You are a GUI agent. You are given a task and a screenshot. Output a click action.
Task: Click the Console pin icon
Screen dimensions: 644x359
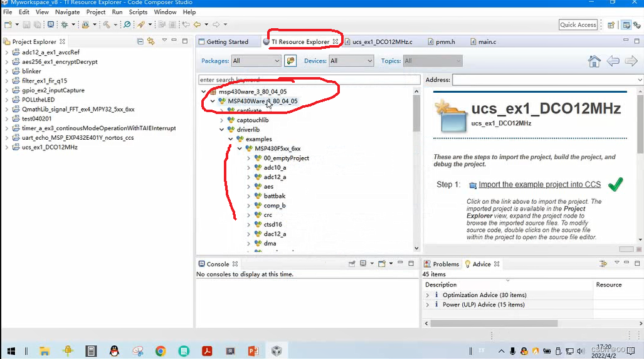(352, 263)
